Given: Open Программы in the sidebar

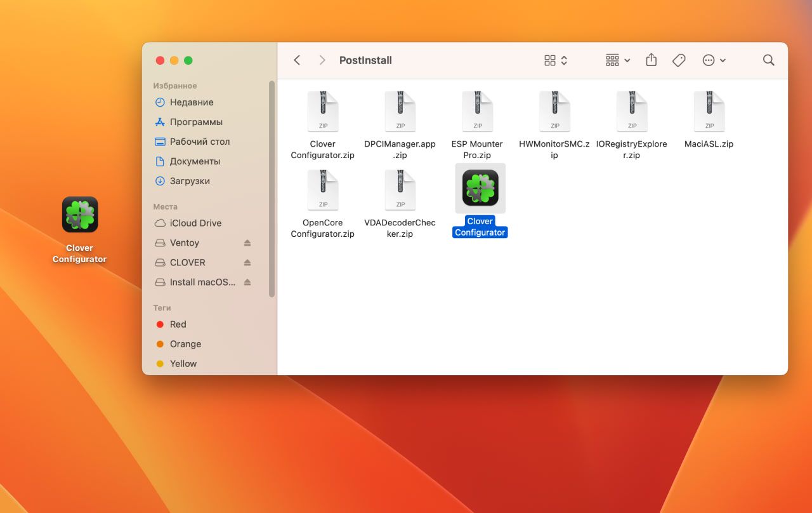Looking at the screenshot, I should [x=195, y=122].
